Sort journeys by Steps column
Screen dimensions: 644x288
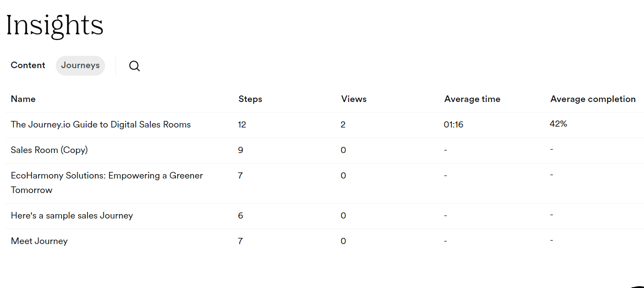click(250, 99)
